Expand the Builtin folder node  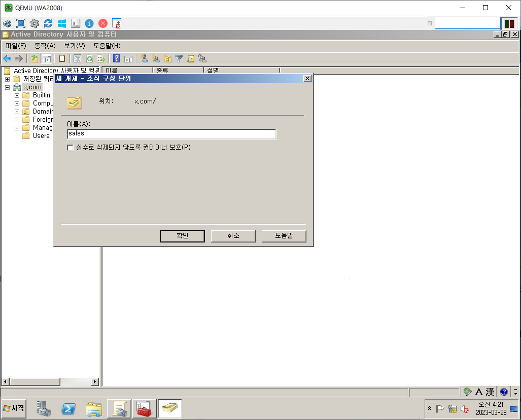click(17, 95)
